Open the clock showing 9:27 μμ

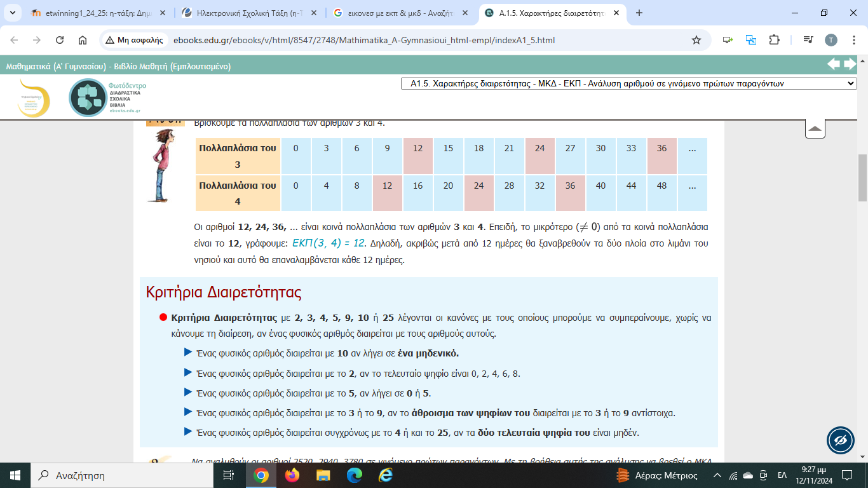pos(813,475)
